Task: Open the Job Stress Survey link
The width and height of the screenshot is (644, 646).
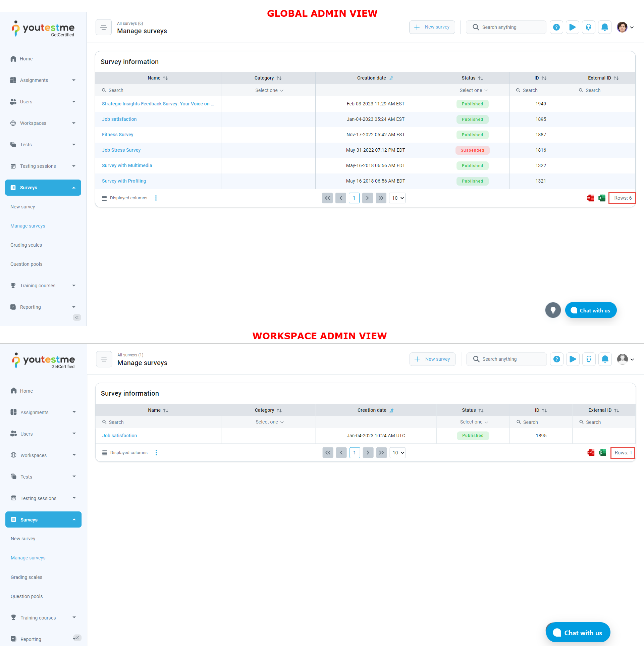Action: click(121, 150)
